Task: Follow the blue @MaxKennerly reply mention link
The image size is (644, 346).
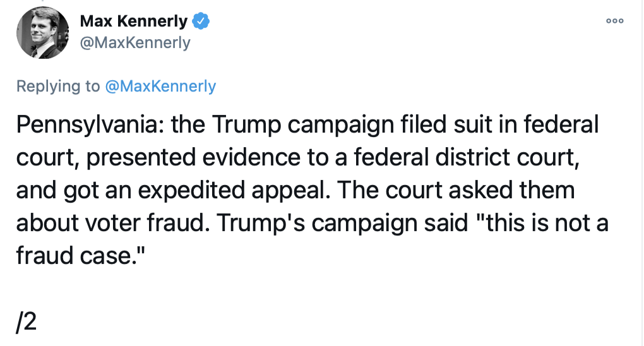Action: point(160,86)
